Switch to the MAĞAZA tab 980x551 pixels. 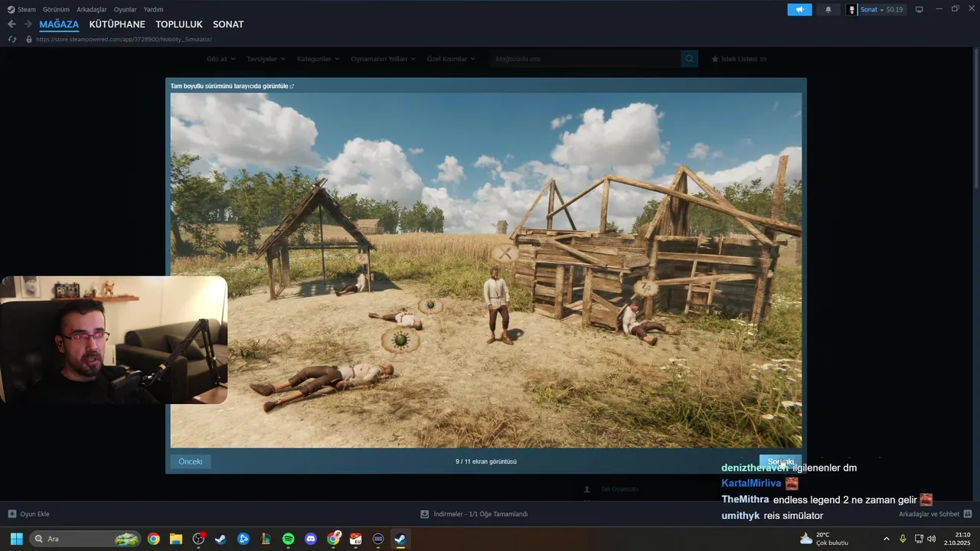point(59,24)
